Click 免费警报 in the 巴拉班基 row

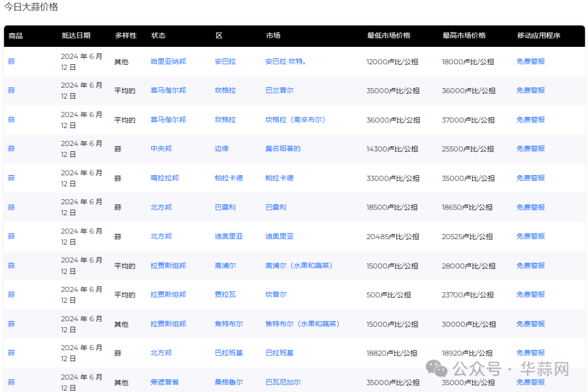(530, 352)
